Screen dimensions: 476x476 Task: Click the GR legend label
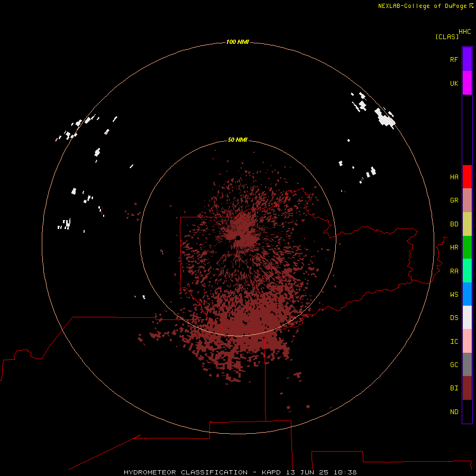[x=454, y=200]
